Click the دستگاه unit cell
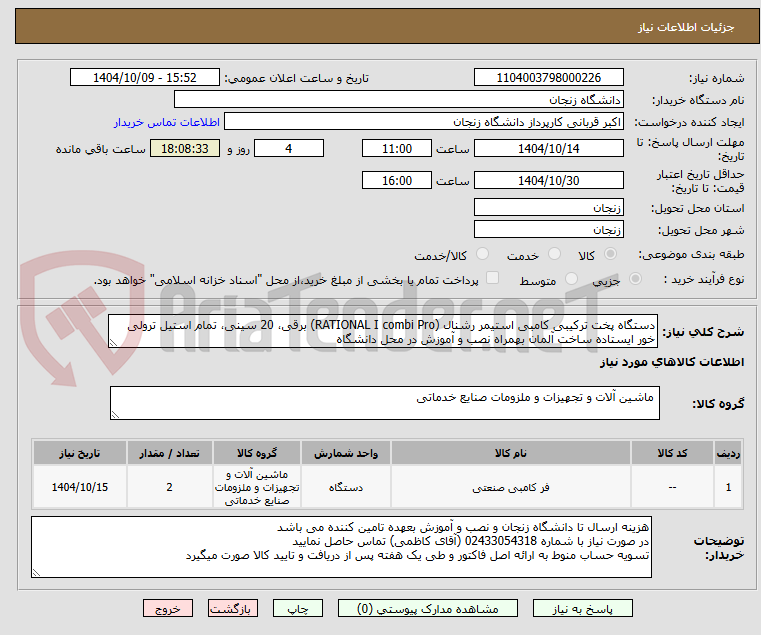The height and width of the screenshot is (635, 761). coord(346,487)
